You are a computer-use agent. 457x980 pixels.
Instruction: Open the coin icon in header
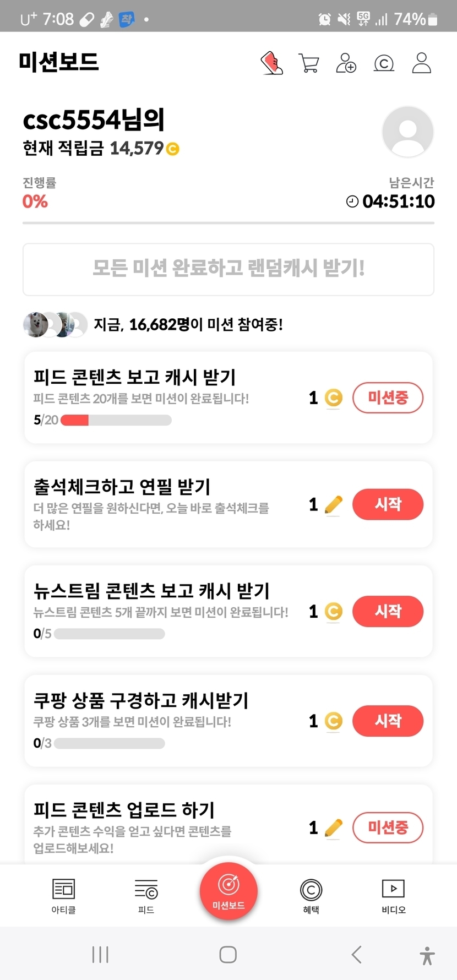pyautogui.click(x=384, y=63)
